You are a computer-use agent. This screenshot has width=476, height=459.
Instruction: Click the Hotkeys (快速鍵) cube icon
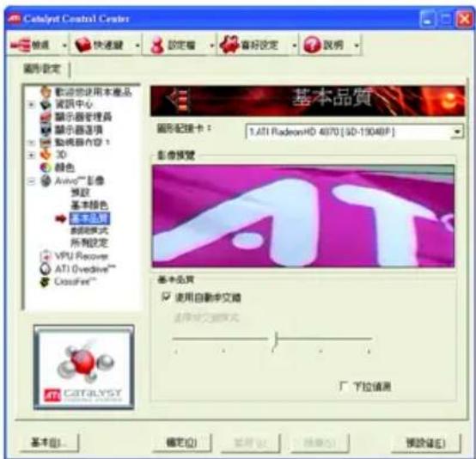pos(83,45)
